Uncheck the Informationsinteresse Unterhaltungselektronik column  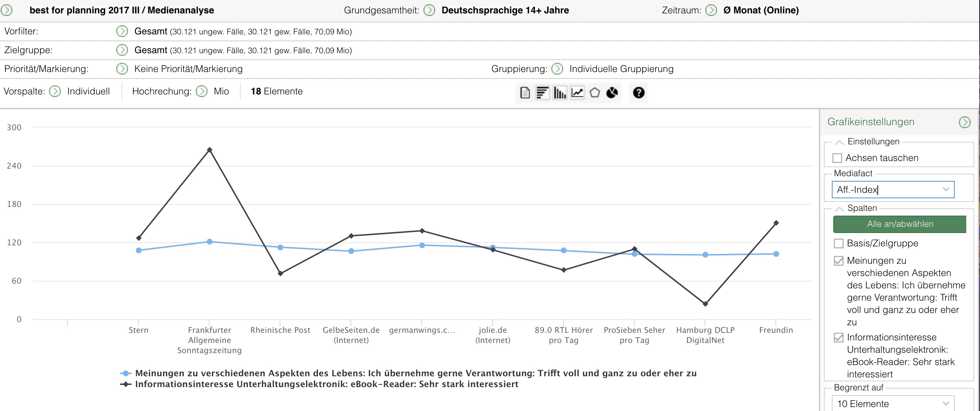coord(838,338)
